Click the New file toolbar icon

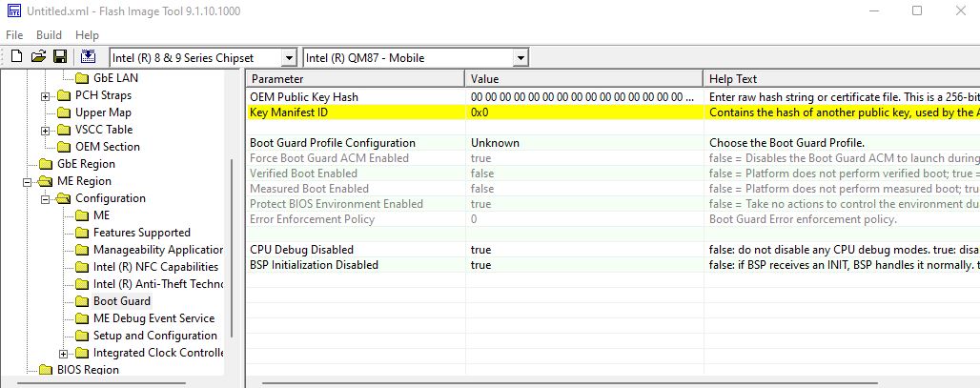pos(17,57)
